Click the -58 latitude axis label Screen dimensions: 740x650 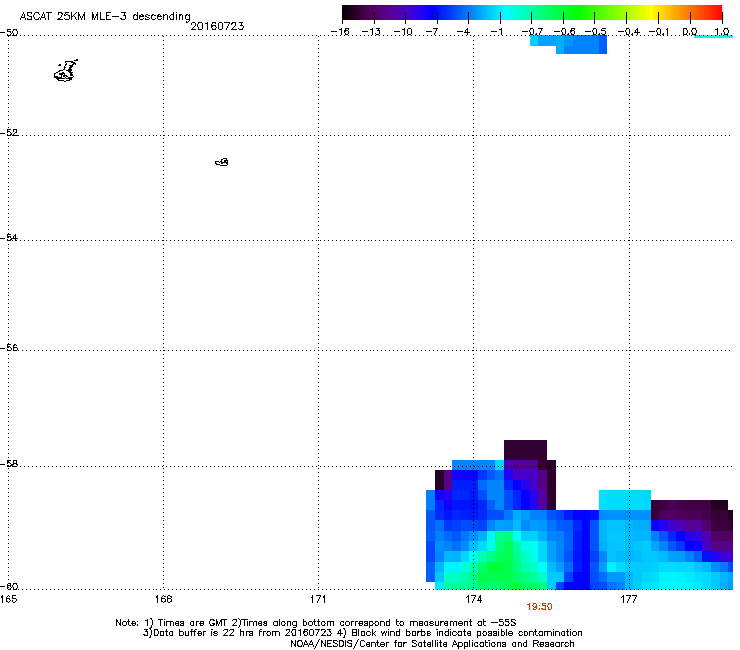(9, 464)
